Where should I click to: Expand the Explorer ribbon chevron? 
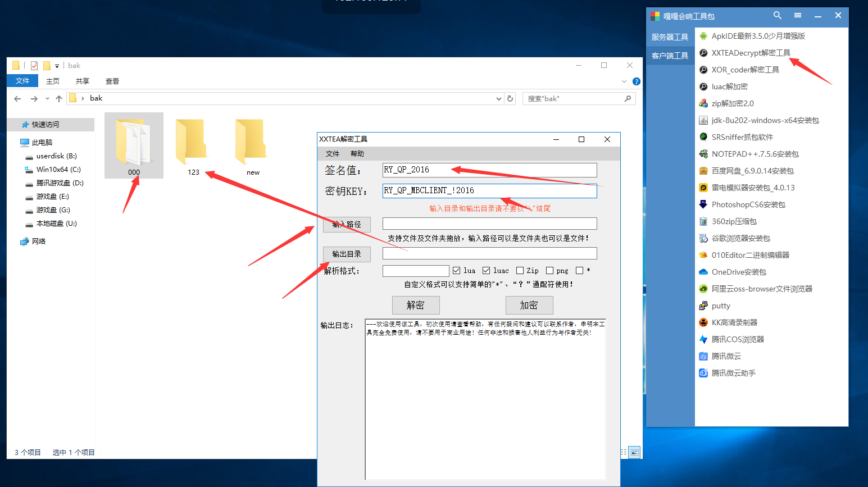click(x=624, y=81)
